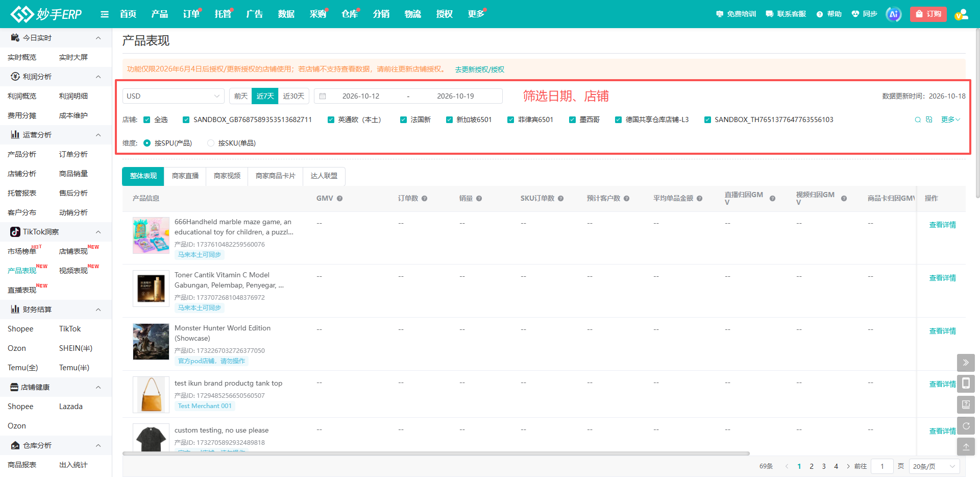
Task: Go to page 3 in pagination
Action: pos(824,466)
